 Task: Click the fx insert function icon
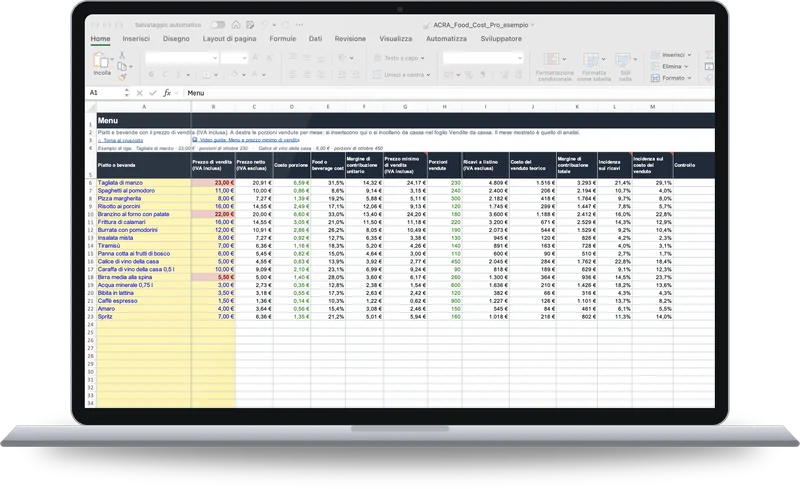(167, 93)
